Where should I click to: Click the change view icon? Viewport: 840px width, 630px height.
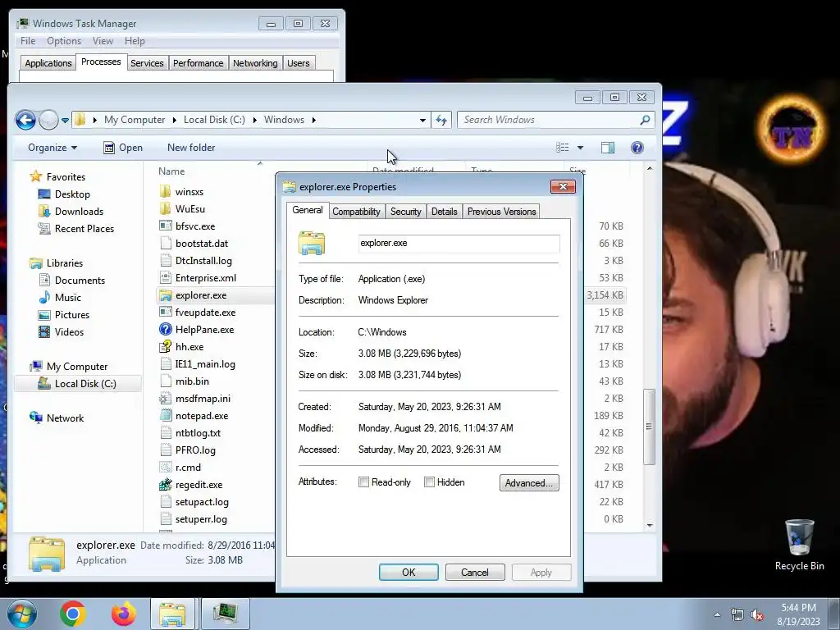[563, 148]
